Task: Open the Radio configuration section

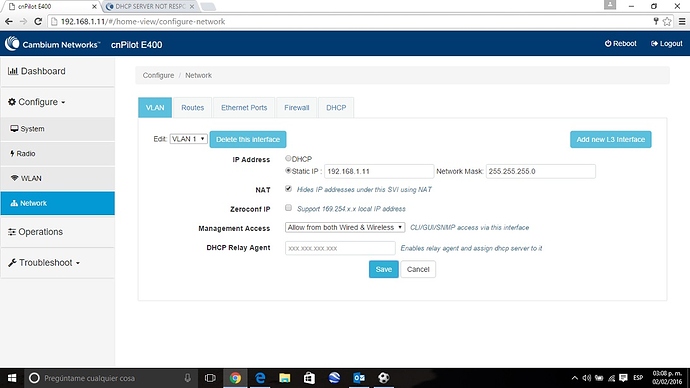Action: (58, 154)
